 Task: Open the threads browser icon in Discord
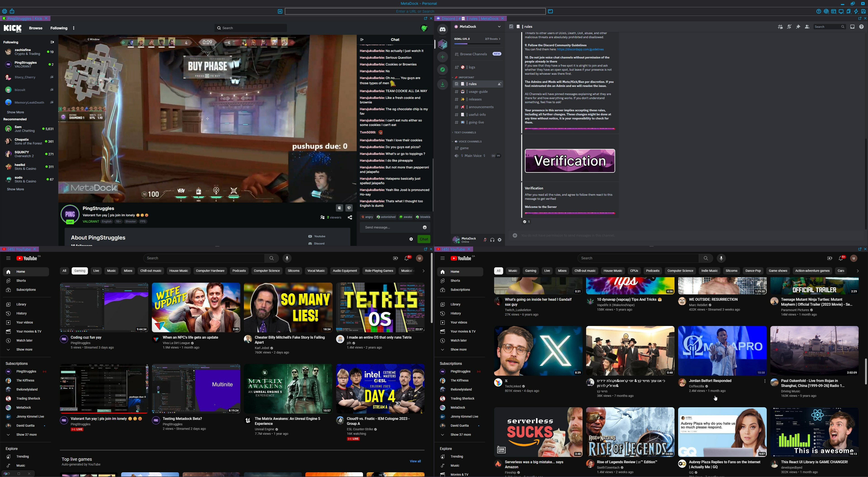[x=780, y=27]
